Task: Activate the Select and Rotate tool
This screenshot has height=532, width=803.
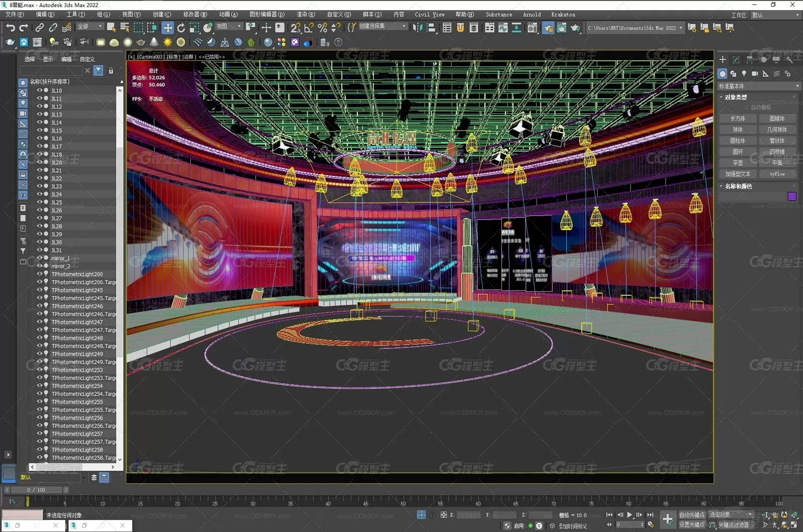Action: coord(181,28)
